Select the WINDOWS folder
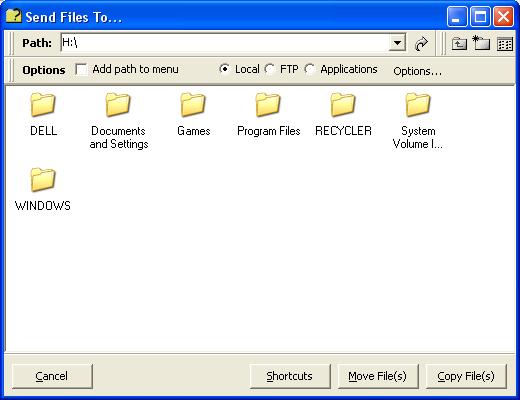 tap(43, 189)
